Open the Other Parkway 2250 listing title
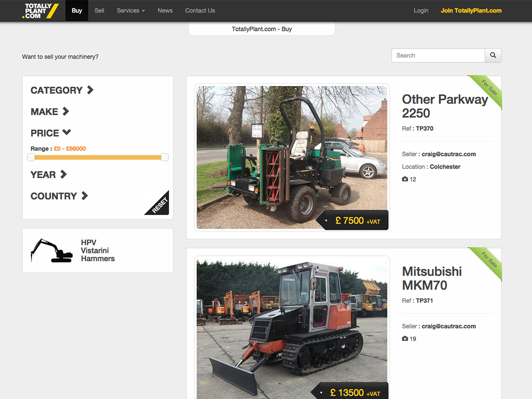Screen dimensions: 532x399 (x=445, y=106)
